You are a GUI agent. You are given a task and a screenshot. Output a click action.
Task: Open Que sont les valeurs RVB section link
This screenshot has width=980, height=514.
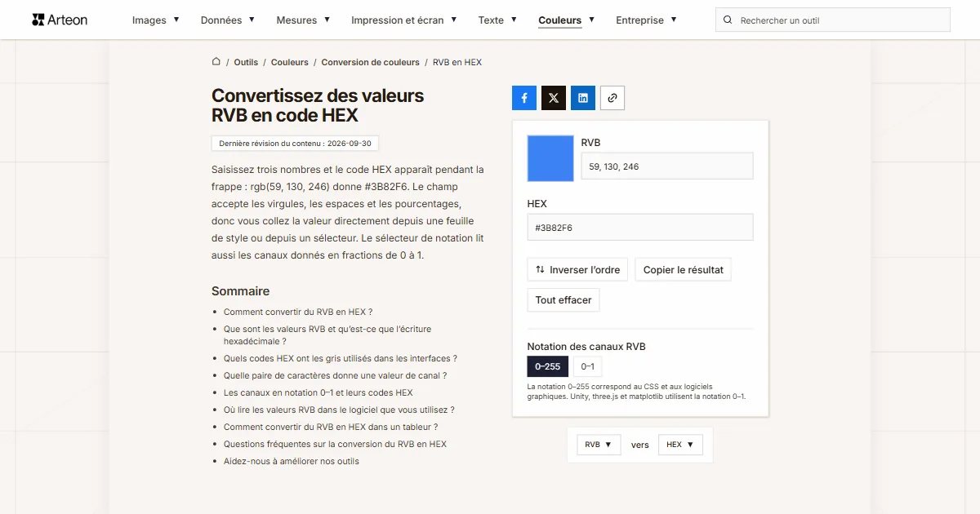click(327, 335)
